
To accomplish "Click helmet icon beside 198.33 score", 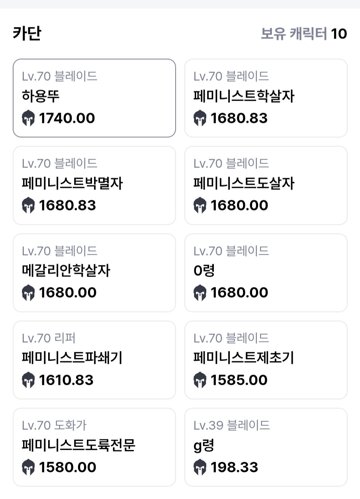I will coord(200,468).
